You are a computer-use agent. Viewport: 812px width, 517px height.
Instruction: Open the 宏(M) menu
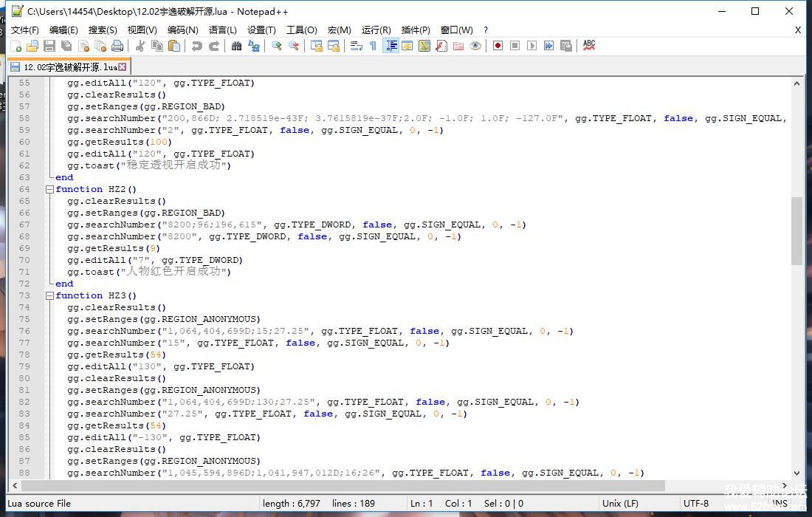point(340,30)
